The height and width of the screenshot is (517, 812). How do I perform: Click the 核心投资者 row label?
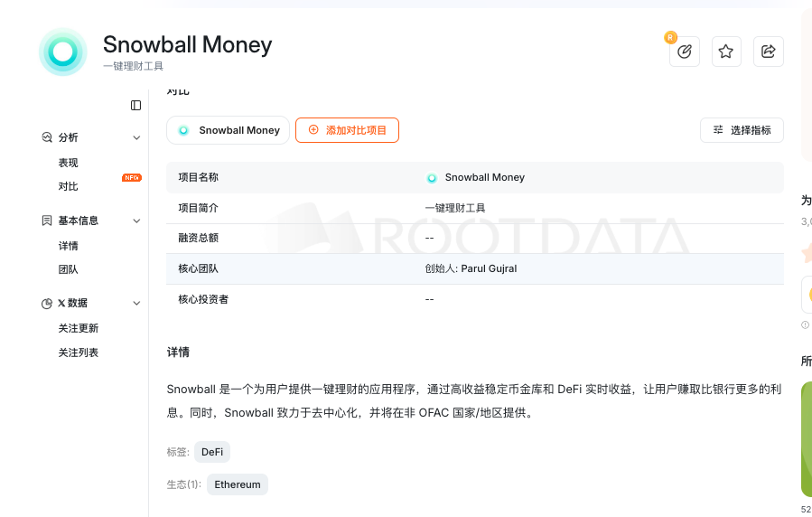203,299
